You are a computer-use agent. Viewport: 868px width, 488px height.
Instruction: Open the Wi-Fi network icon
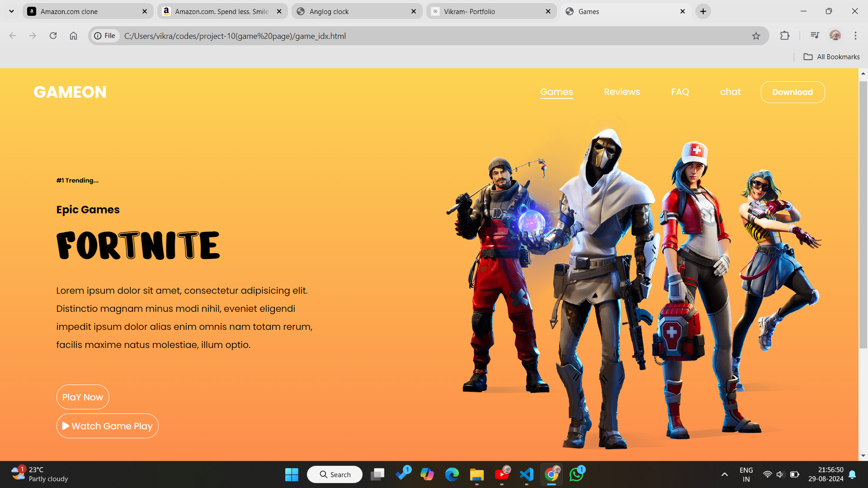coord(767,474)
